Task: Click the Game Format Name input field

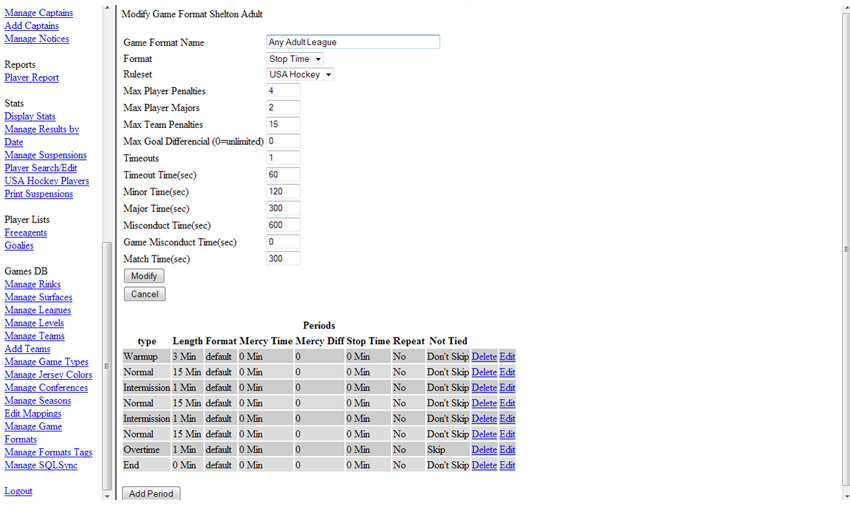Action: pyautogui.click(x=353, y=42)
